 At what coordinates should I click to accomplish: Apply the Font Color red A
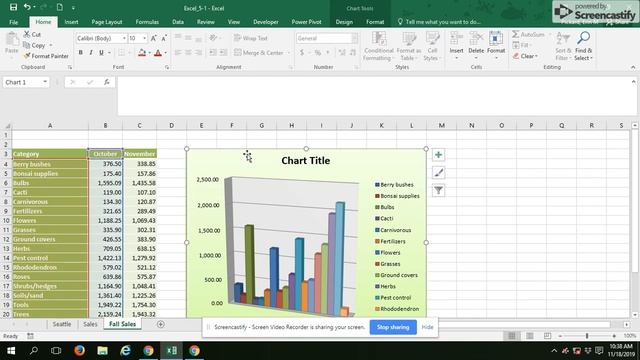tap(158, 53)
